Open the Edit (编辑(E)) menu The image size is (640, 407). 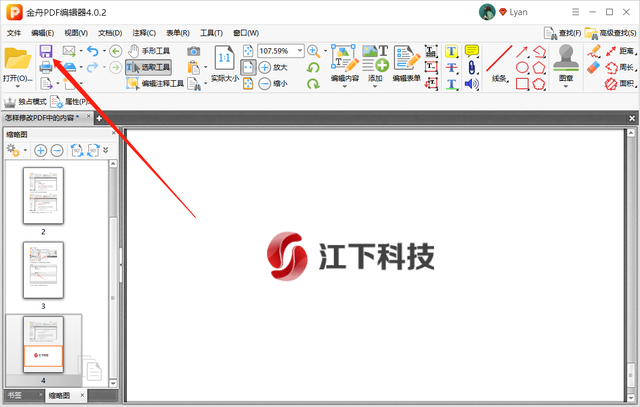42,33
